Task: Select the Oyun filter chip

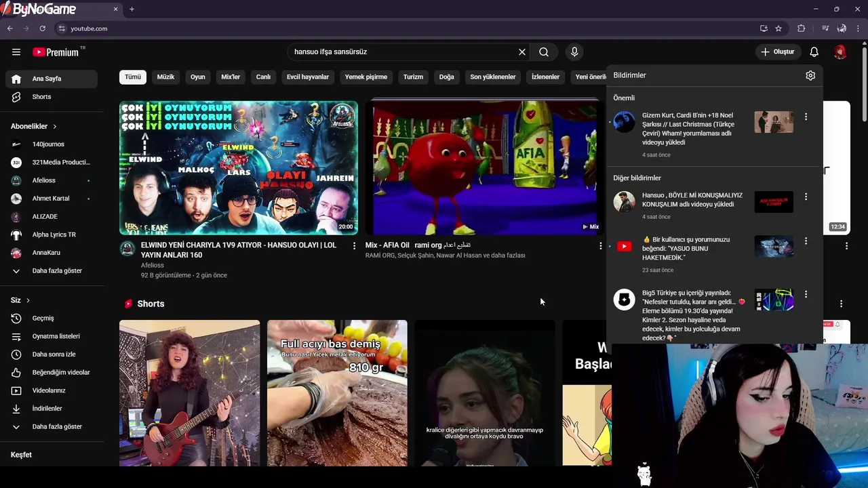Action: coord(198,77)
